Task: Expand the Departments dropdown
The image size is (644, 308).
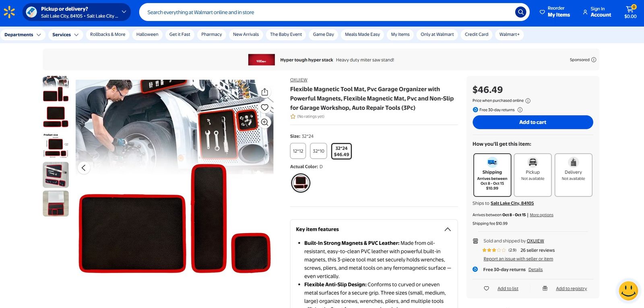Action: pos(22,35)
